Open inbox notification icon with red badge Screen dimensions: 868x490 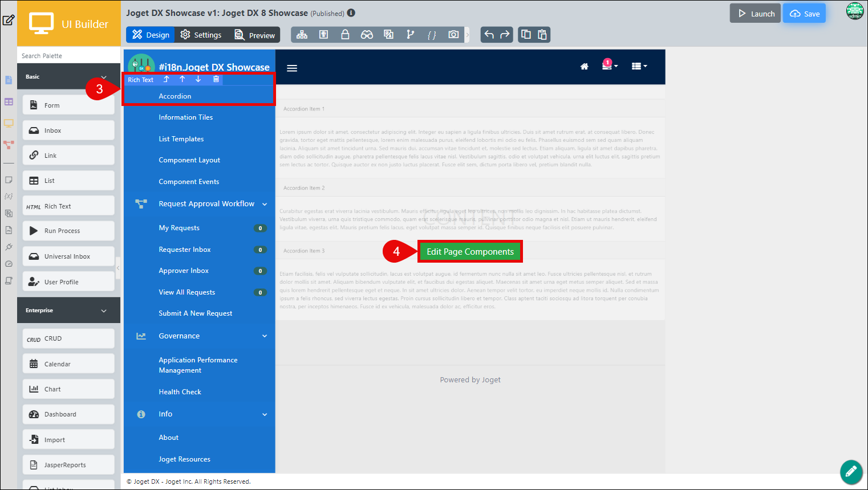coord(609,65)
